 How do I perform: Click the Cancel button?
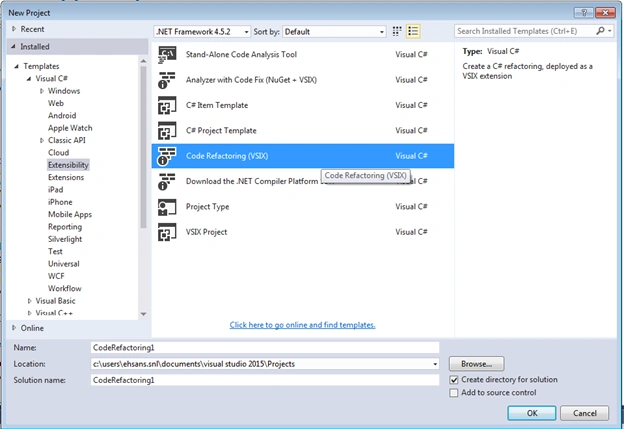click(x=585, y=413)
